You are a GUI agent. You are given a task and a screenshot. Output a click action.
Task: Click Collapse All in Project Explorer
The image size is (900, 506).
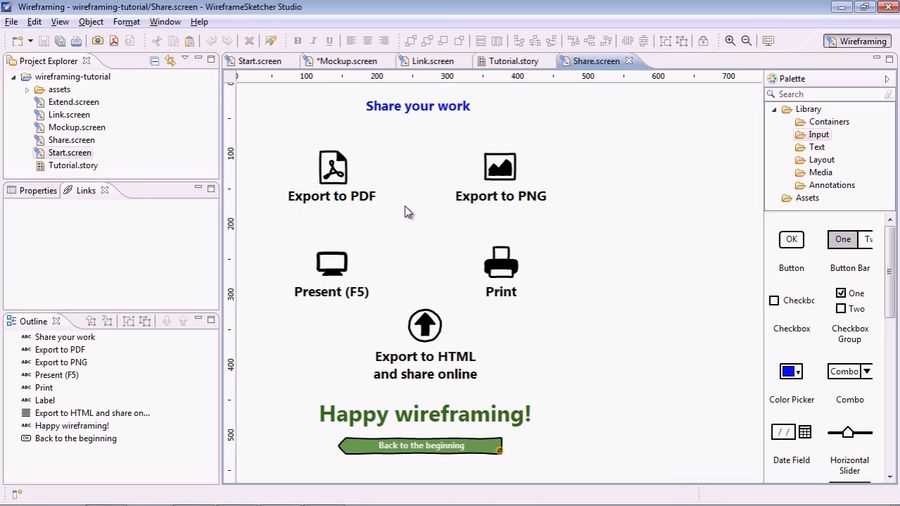tap(154, 60)
